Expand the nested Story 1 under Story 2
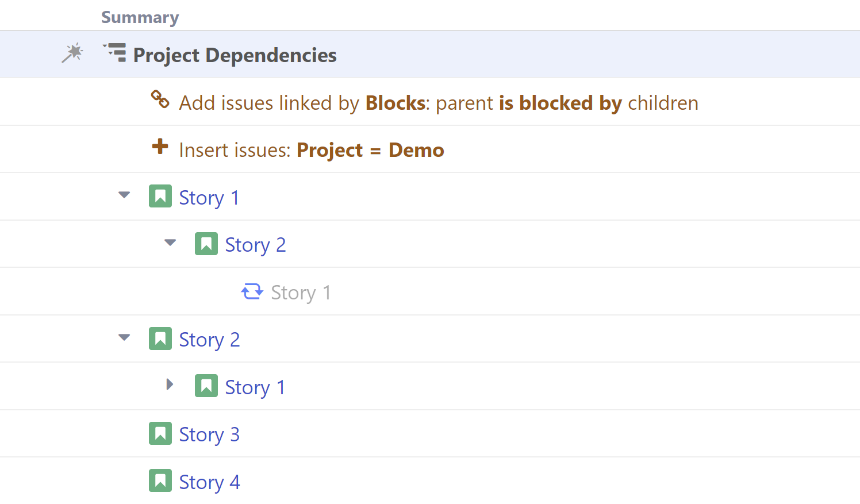 coord(170,384)
